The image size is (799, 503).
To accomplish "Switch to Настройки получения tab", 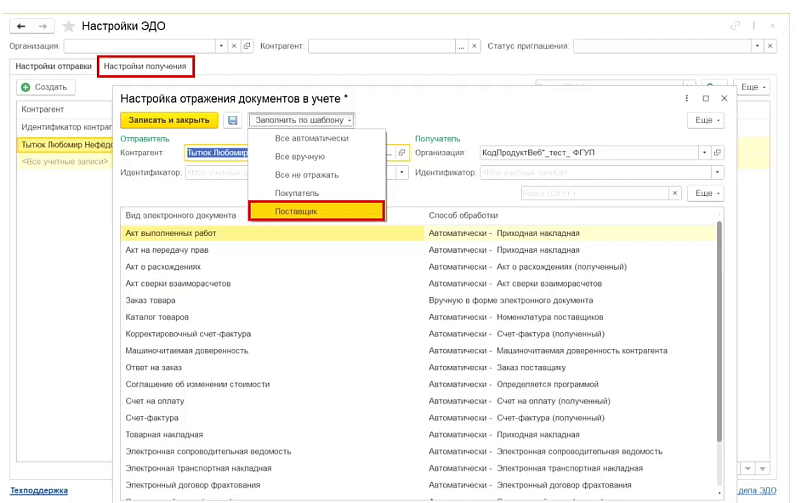I will click(x=145, y=66).
